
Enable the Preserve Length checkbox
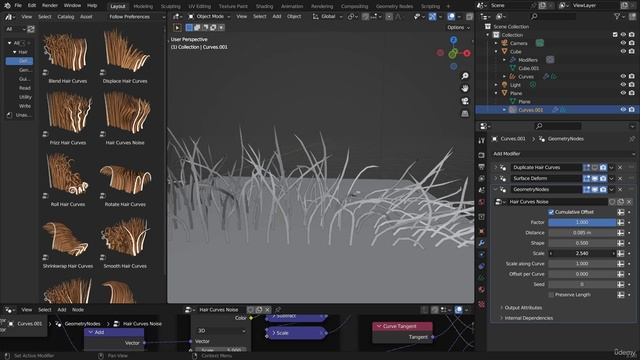pyautogui.click(x=551, y=295)
